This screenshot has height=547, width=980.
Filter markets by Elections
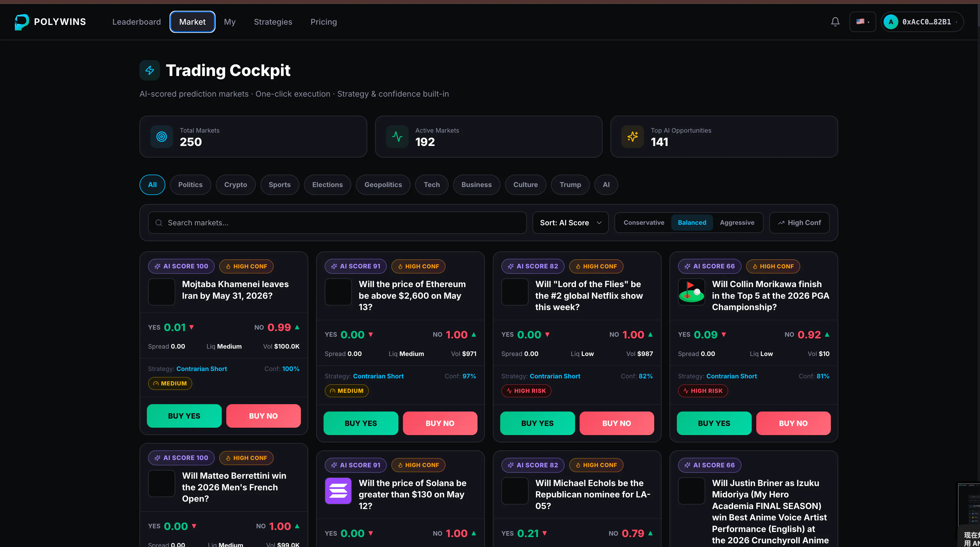coord(327,185)
